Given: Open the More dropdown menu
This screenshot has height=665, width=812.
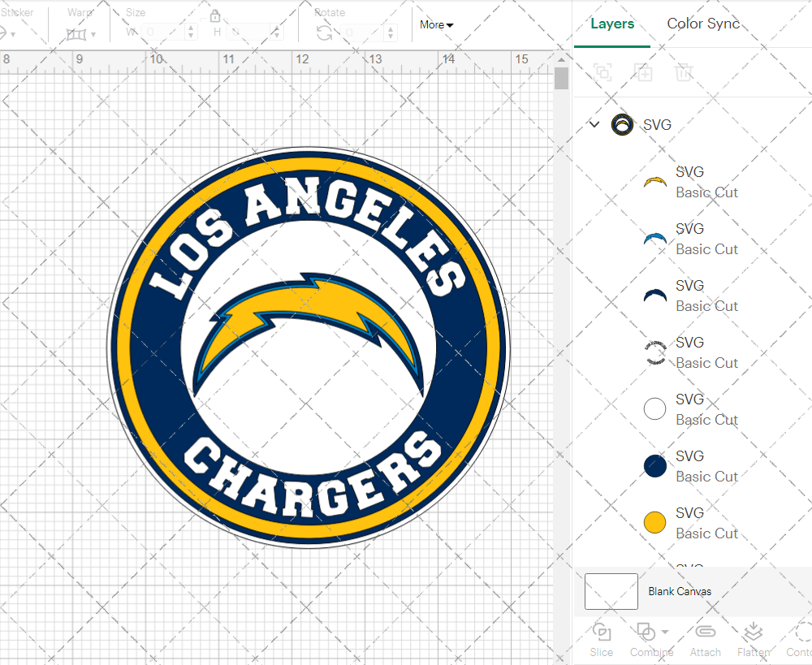Looking at the screenshot, I should (x=436, y=24).
